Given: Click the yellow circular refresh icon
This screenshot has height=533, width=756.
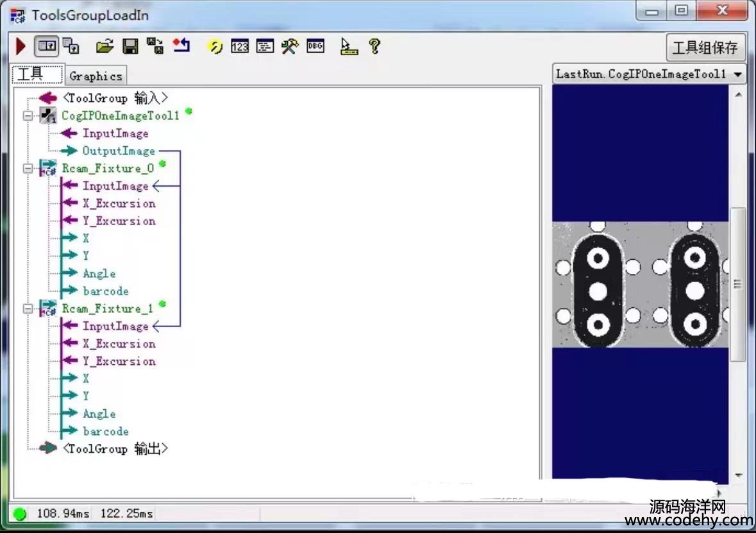Looking at the screenshot, I should [215, 47].
